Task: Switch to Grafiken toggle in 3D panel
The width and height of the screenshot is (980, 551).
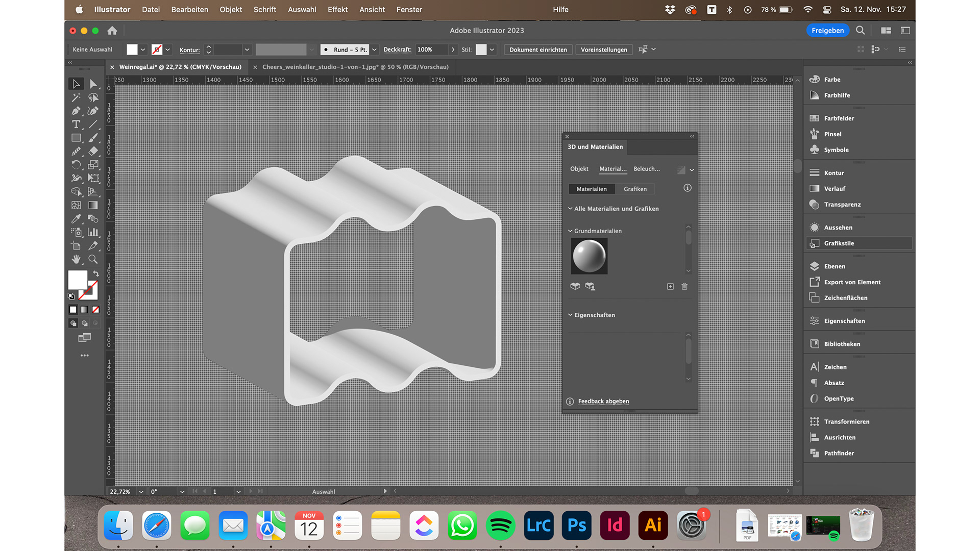Action: (x=635, y=189)
